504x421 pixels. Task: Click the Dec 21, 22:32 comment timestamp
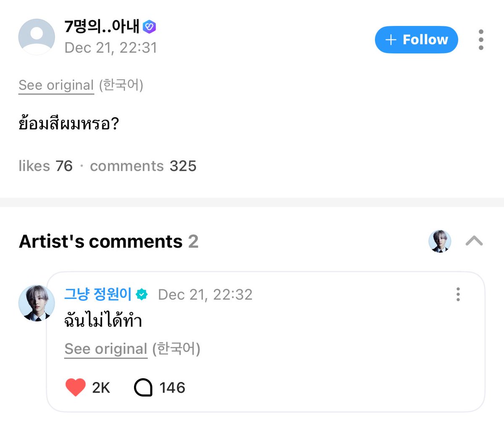205,295
